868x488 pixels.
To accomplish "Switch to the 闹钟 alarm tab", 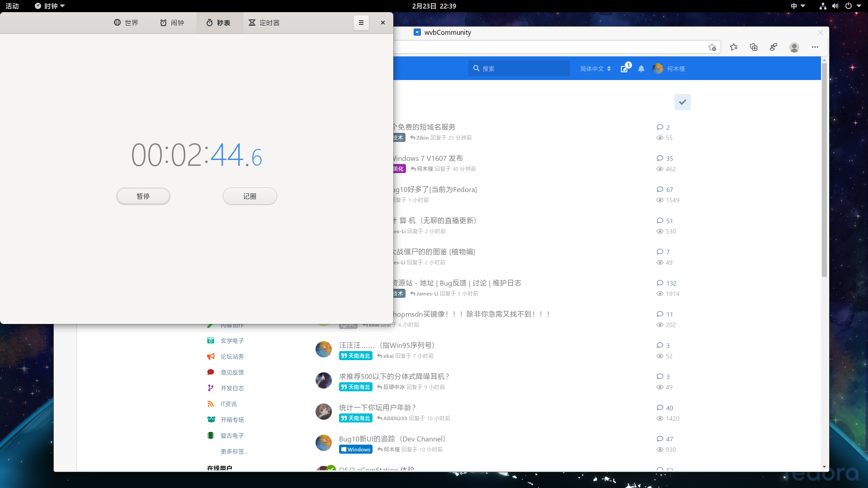I will [172, 23].
